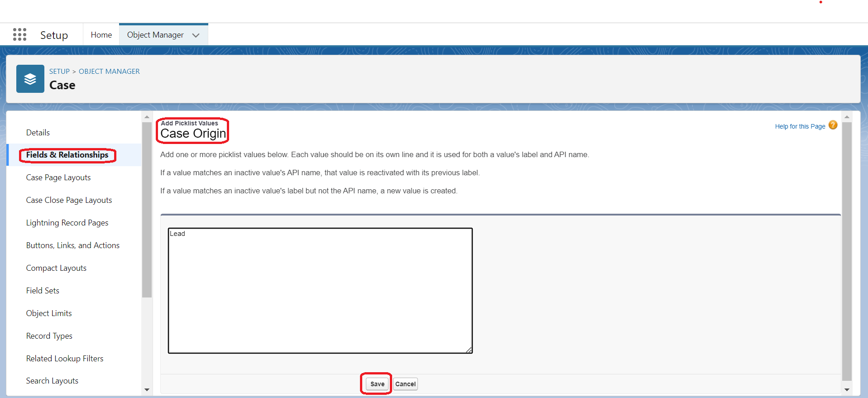Open the App Launcher grid icon
The width and height of the screenshot is (868, 398).
[x=19, y=35]
